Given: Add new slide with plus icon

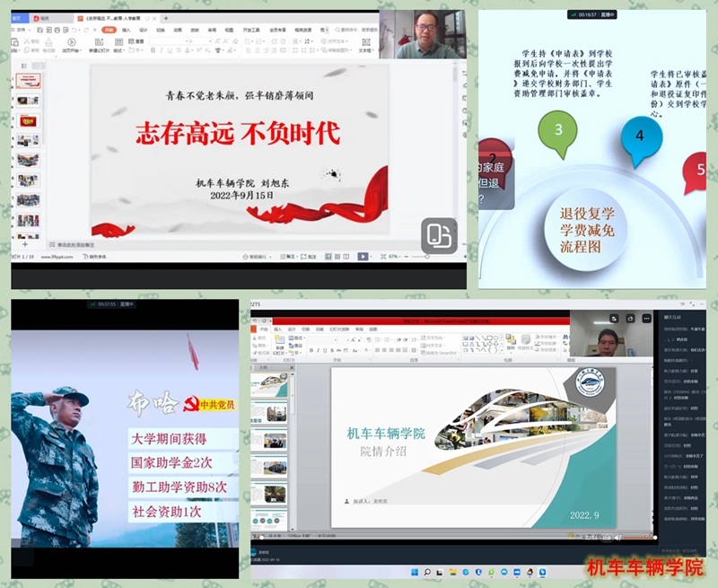Looking at the screenshot, I should (25, 243).
